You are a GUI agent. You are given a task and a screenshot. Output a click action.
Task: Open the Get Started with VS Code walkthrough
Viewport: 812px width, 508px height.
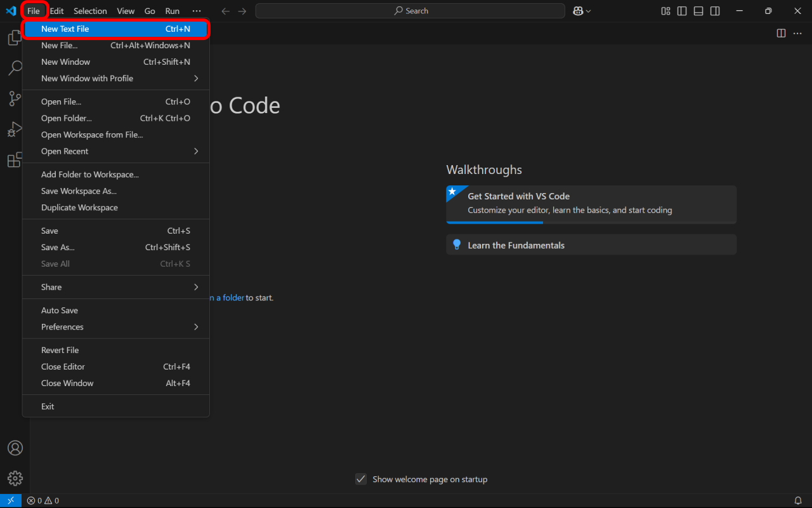591,202
